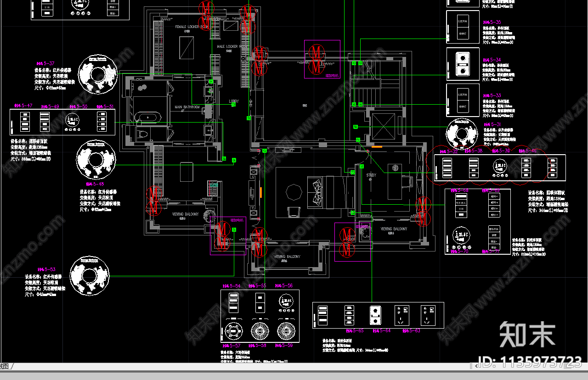Click the FEMALE LOCKER room label
588x380 pixels.
(191, 27)
